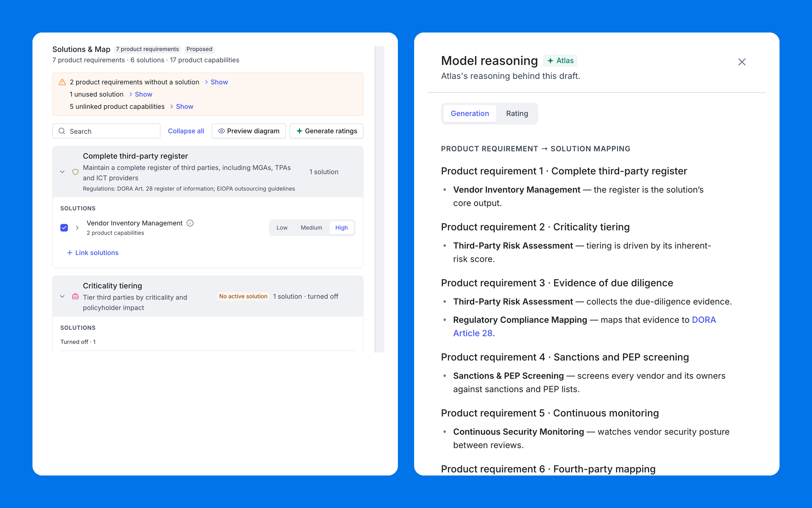Open the DORA Article 28 link
This screenshot has width=812, height=508.
click(x=585, y=326)
